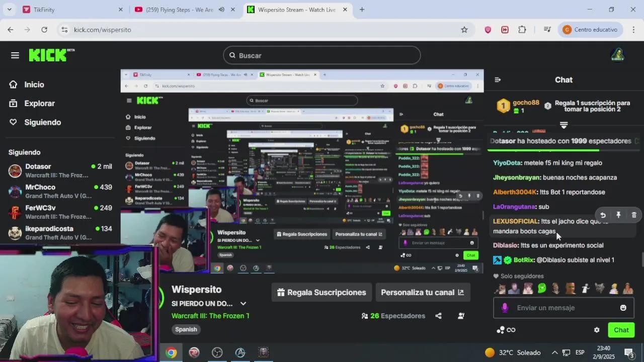Expand the stream title chevron
The image size is (644, 362).
click(243, 304)
